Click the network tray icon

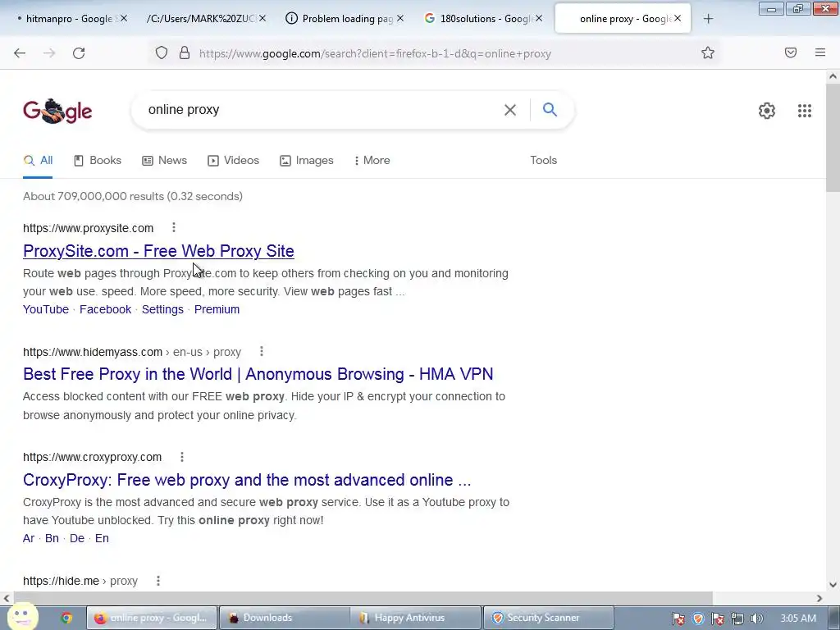pyautogui.click(x=737, y=619)
